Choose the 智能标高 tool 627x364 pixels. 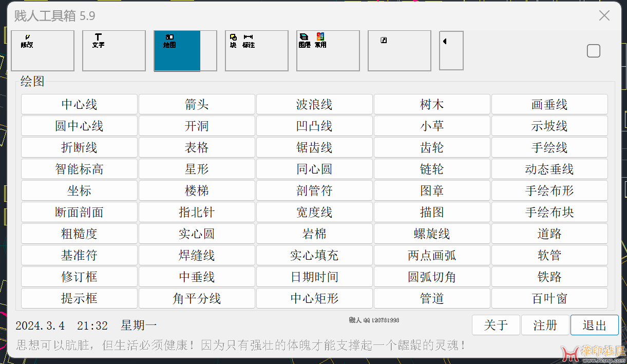pyautogui.click(x=79, y=169)
